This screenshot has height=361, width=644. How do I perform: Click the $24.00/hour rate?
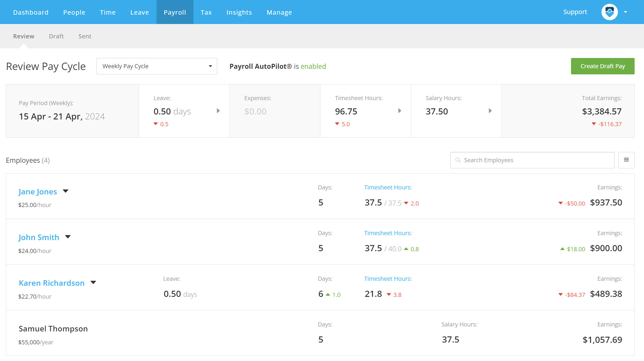point(35,251)
